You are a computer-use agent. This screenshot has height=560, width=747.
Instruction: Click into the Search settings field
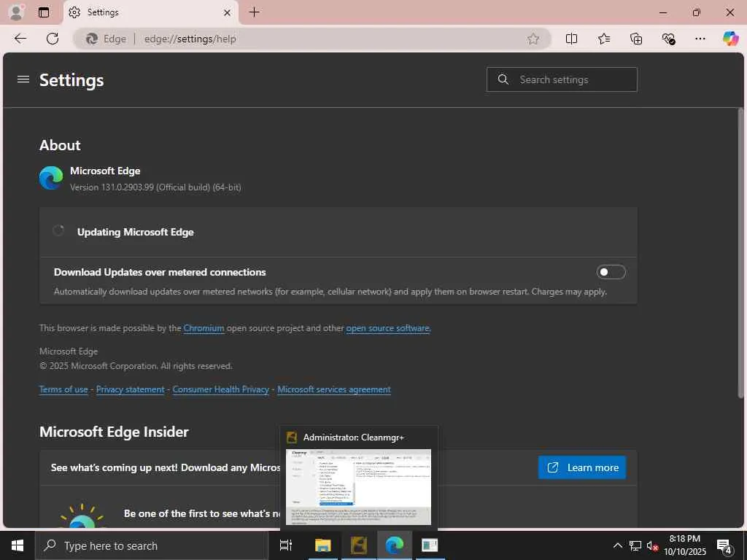point(562,79)
